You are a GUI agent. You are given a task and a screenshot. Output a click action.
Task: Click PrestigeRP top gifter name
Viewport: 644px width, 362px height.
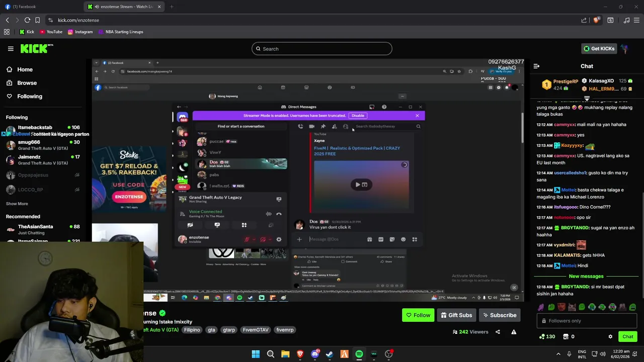(x=566, y=81)
